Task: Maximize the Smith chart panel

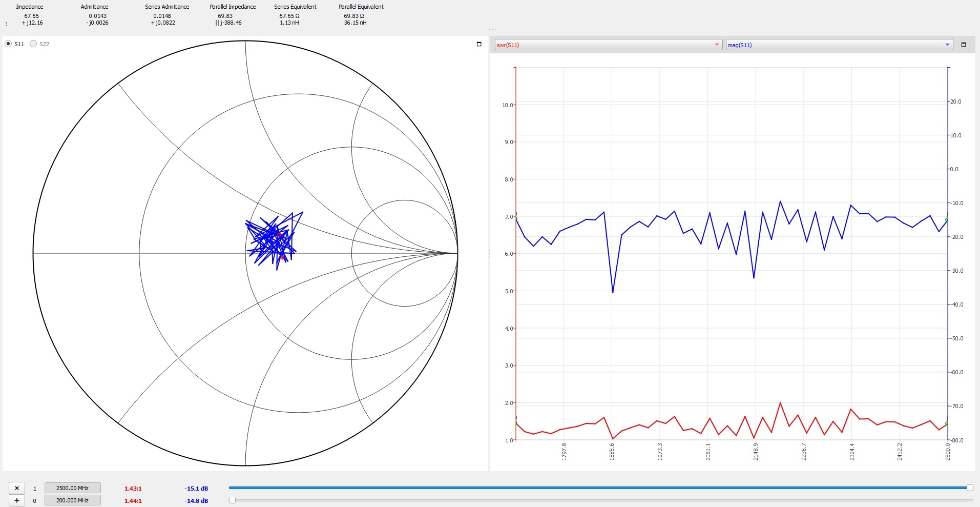Action: click(479, 44)
